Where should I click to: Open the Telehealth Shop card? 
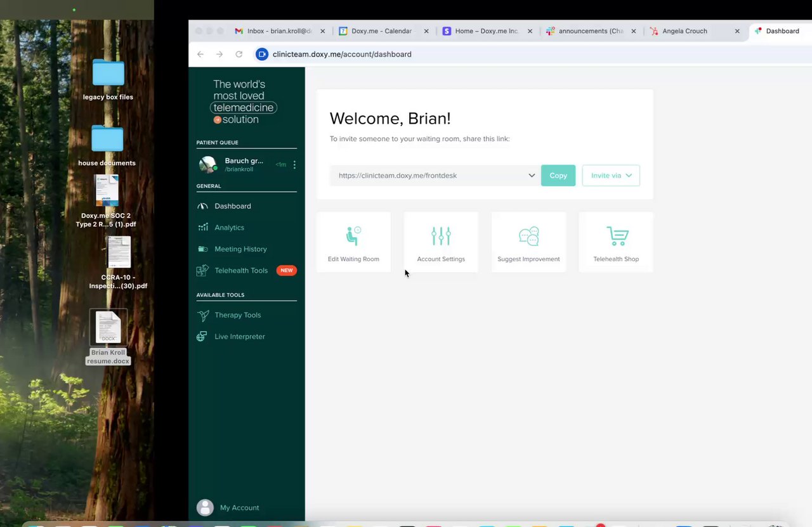(x=616, y=242)
